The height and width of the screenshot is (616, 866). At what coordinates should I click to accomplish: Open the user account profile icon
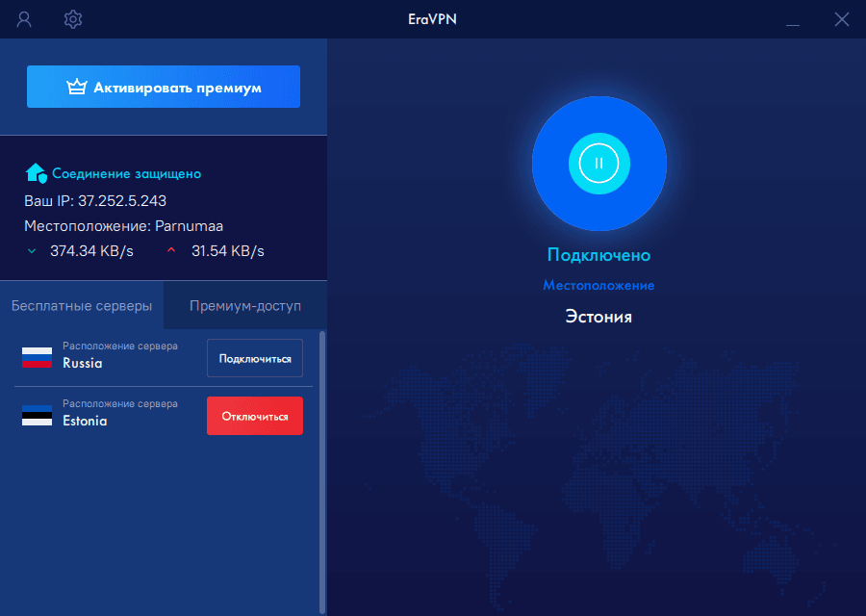[x=24, y=19]
